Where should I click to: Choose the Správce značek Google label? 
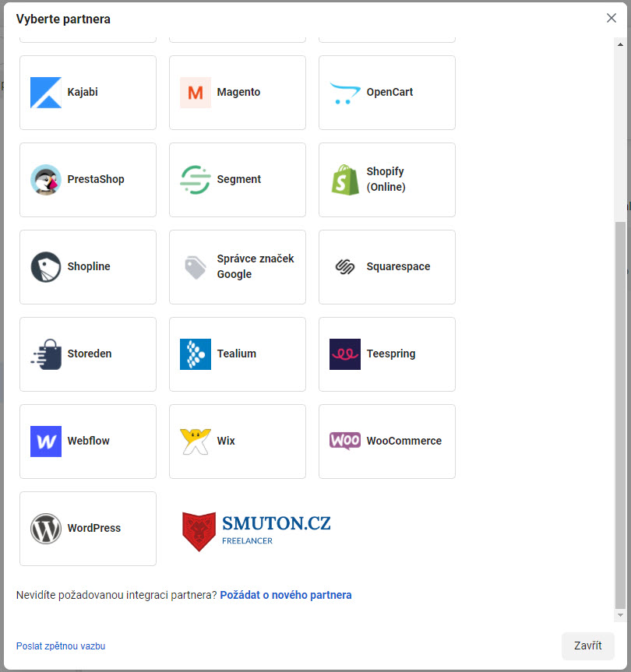point(256,266)
